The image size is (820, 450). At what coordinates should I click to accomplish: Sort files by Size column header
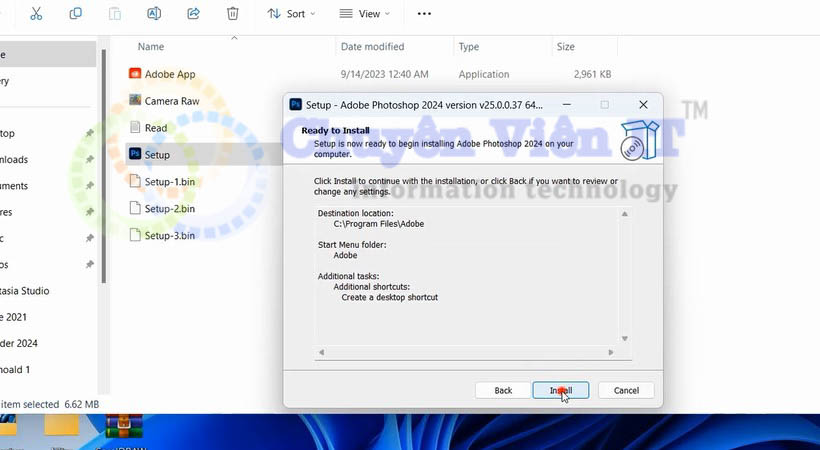click(565, 47)
